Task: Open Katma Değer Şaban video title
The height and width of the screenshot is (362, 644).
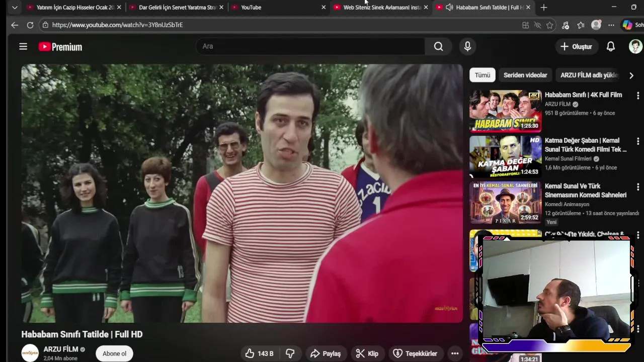Action: pyautogui.click(x=586, y=145)
